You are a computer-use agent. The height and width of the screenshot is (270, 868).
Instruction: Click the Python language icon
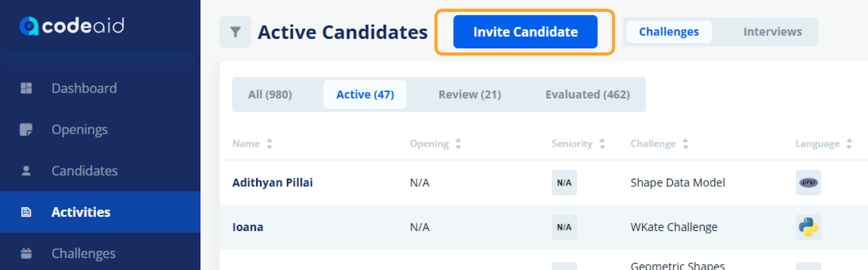808,227
